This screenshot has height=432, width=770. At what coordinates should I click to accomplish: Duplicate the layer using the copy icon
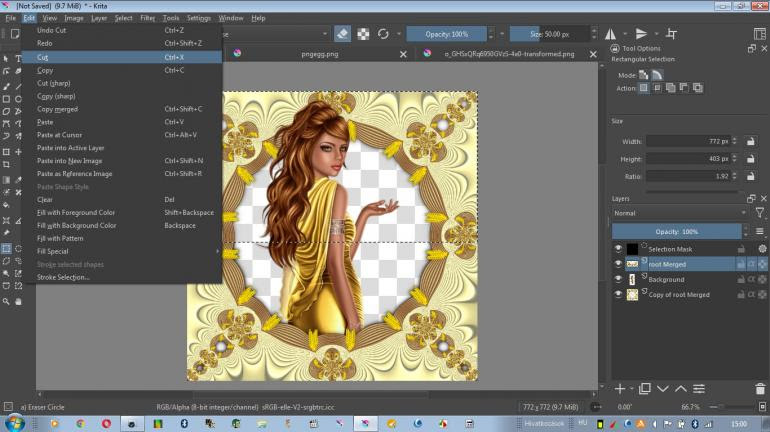pyautogui.click(x=645, y=388)
